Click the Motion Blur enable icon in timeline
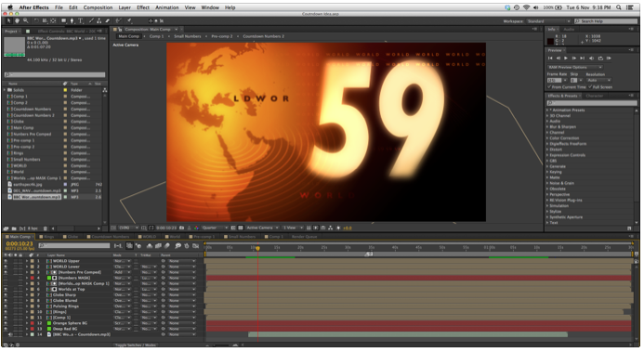The height and width of the screenshot is (352, 644). pyautogui.click(x=167, y=246)
